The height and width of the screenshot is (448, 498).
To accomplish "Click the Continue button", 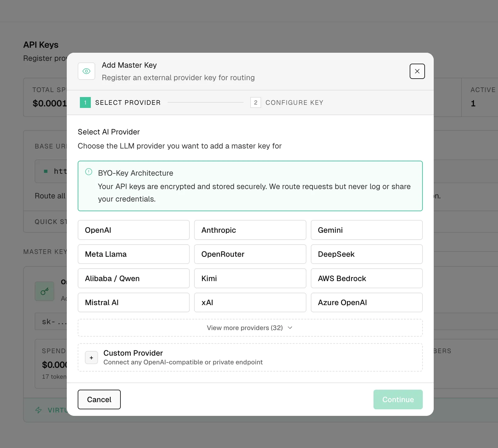I will pyautogui.click(x=398, y=399).
